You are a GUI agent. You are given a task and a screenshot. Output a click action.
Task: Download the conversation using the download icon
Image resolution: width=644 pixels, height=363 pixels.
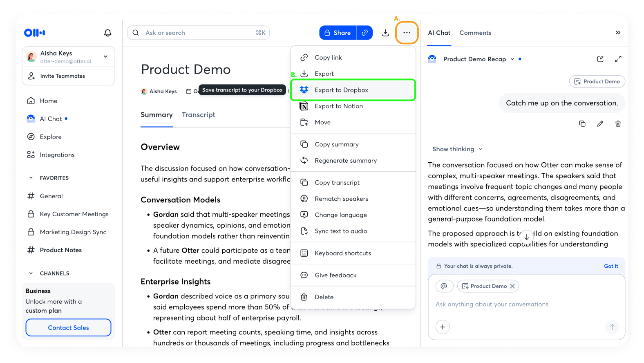pos(385,33)
